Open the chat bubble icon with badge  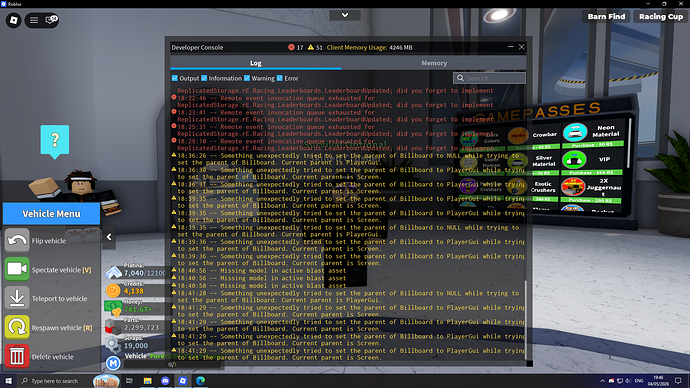(x=51, y=20)
